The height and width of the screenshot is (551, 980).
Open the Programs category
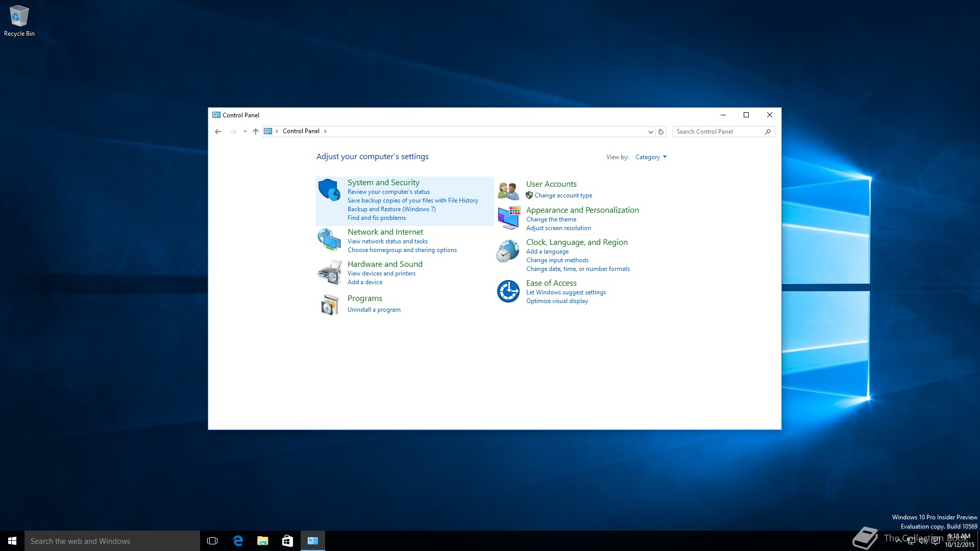coord(364,298)
